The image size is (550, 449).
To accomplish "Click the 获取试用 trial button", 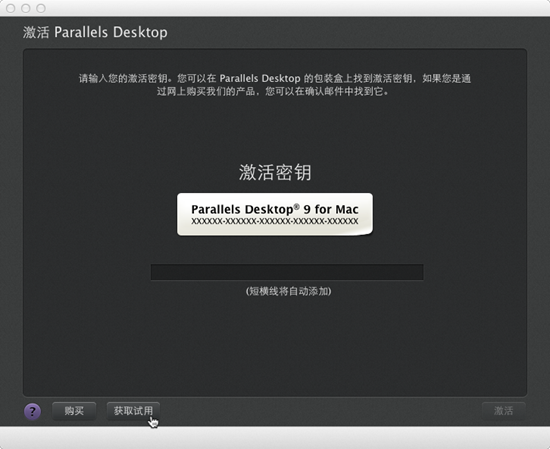I will (133, 411).
